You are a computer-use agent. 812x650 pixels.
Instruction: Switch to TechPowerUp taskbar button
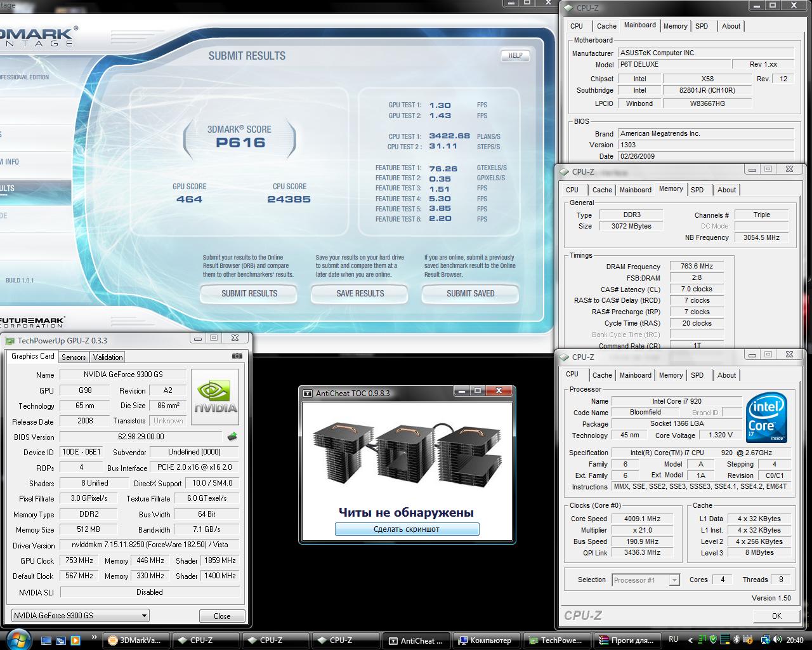tap(556, 640)
